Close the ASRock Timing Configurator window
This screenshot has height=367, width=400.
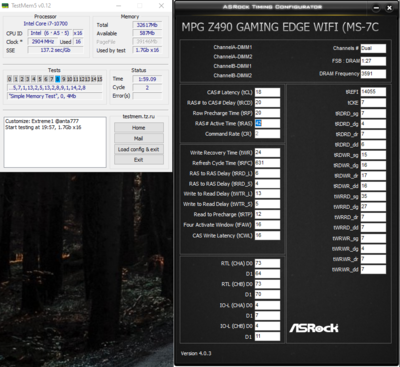click(389, 8)
